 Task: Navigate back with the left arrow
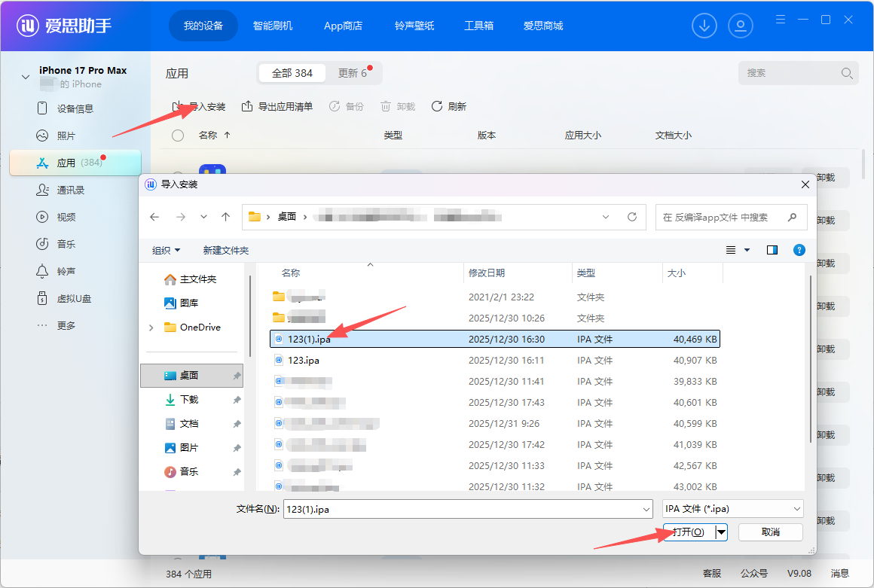tap(154, 217)
